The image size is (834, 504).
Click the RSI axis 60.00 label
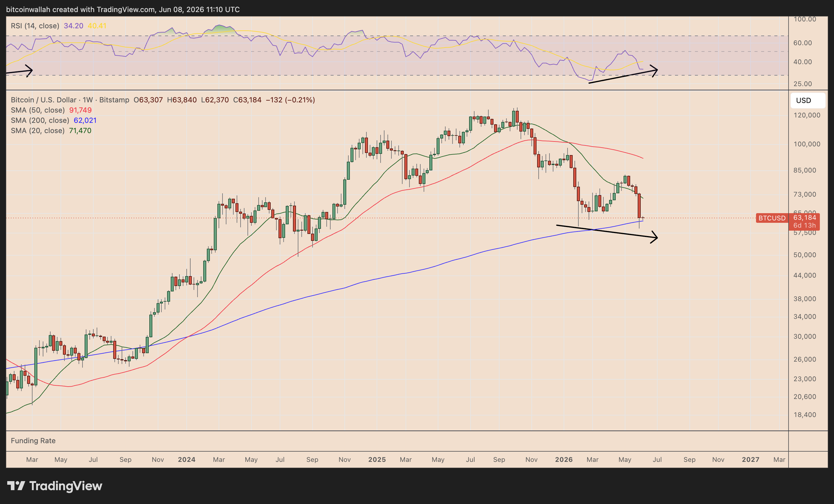pyautogui.click(x=802, y=43)
